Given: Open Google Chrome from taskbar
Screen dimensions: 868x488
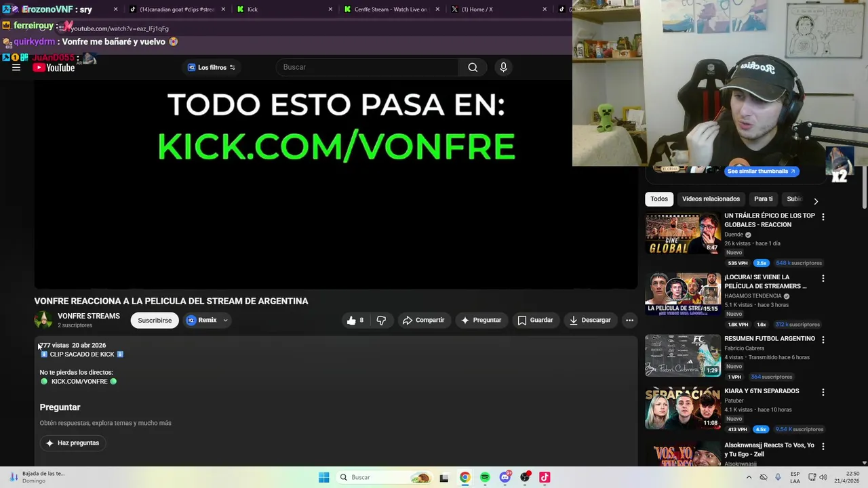Looking at the screenshot, I should 465,477.
